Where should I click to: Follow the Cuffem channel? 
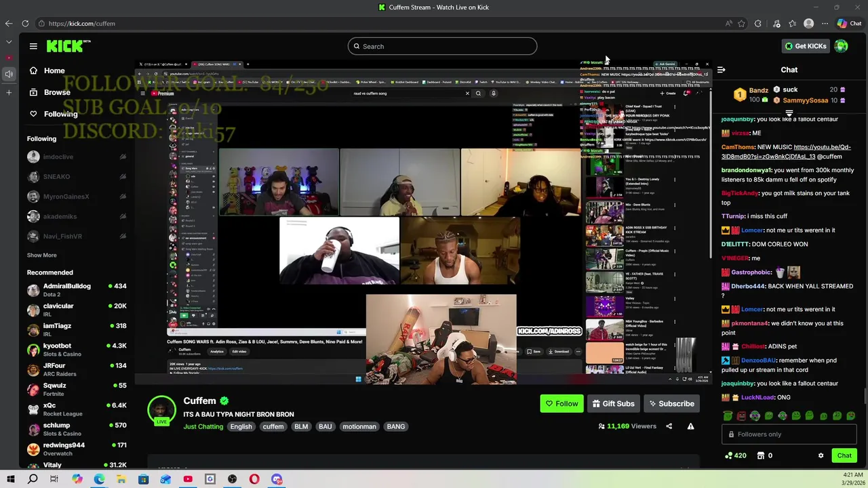561,404
